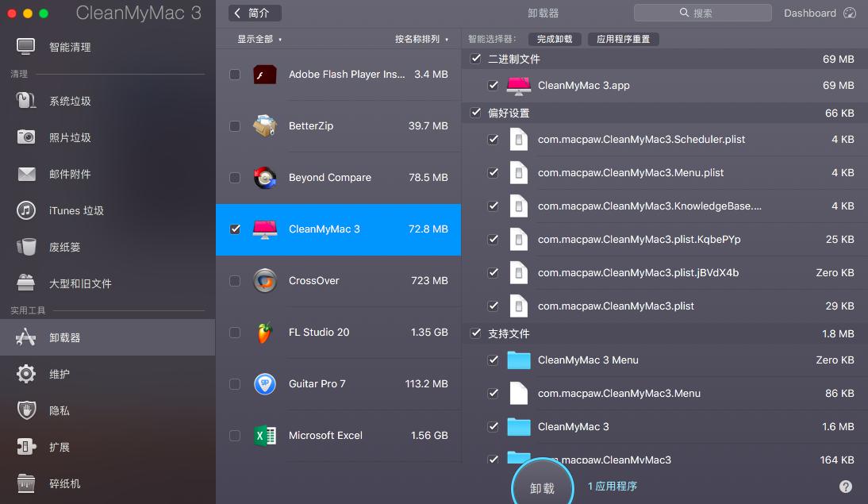The height and width of the screenshot is (504, 868).
Task: Open the 按名称排列 sort dropdown
Action: pyautogui.click(x=421, y=39)
